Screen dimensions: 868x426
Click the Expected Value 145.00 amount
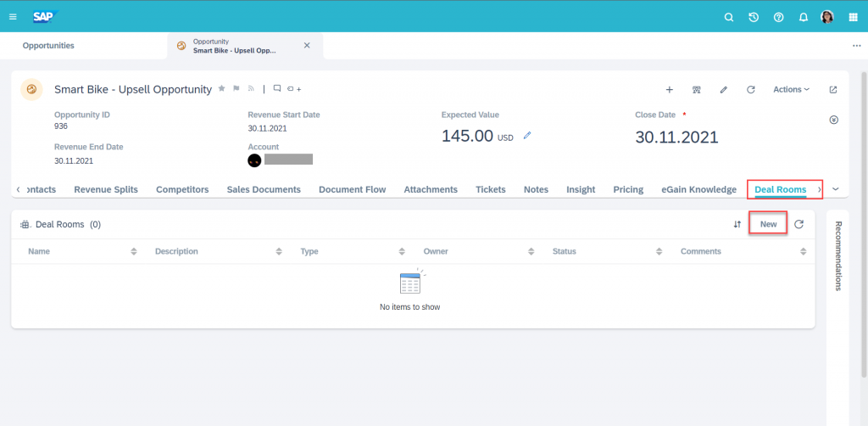click(x=467, y=136)
